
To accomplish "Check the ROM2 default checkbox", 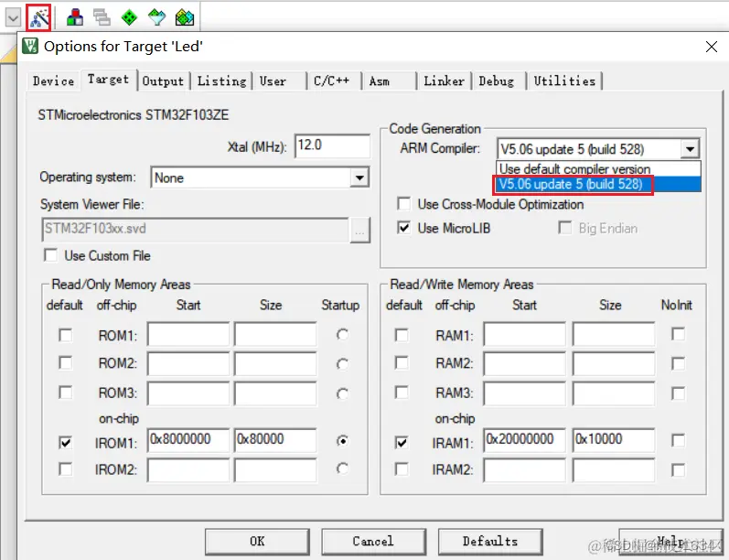I will pos(66,362).
